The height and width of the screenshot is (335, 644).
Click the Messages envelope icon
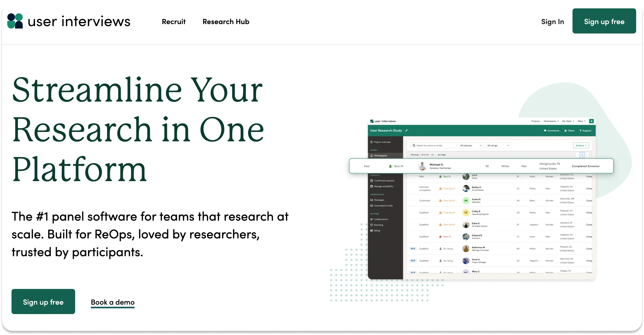tap(371, 200)
